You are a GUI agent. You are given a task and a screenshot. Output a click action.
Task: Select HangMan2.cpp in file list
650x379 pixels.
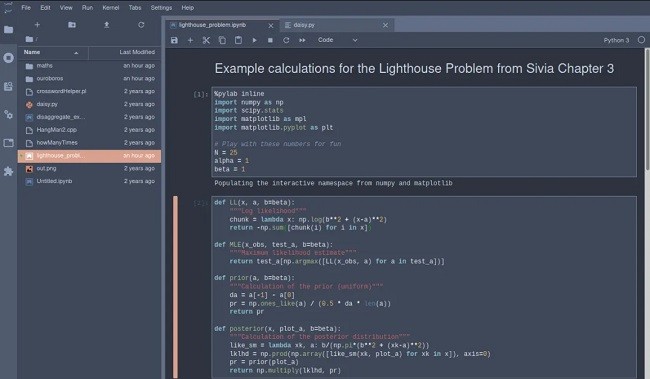click(x=89, y=130)
